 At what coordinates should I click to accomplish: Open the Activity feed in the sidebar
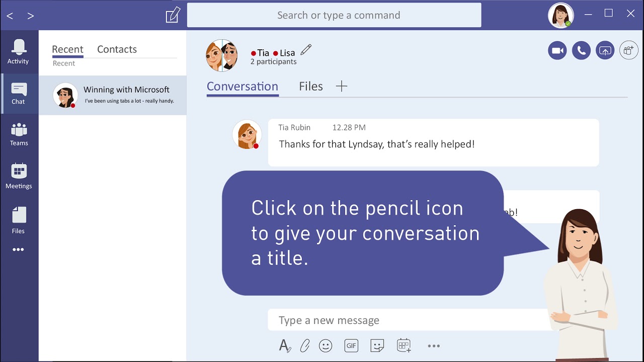coord(18,52)
